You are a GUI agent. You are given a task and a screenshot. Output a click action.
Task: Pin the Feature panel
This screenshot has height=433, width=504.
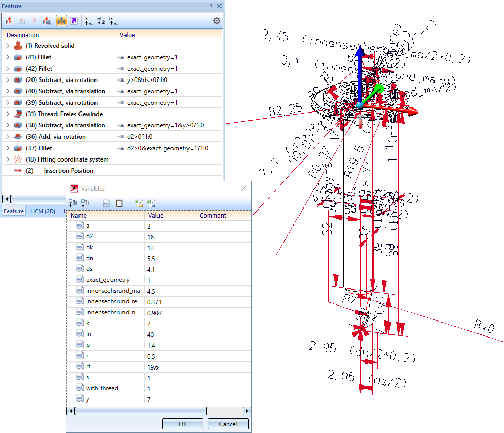[211, 6]
